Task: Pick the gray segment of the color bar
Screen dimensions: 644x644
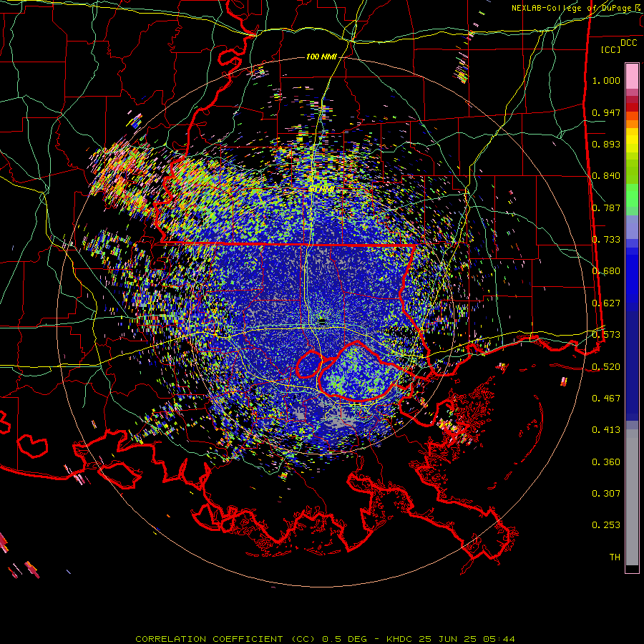Action: tap(632, 497)
